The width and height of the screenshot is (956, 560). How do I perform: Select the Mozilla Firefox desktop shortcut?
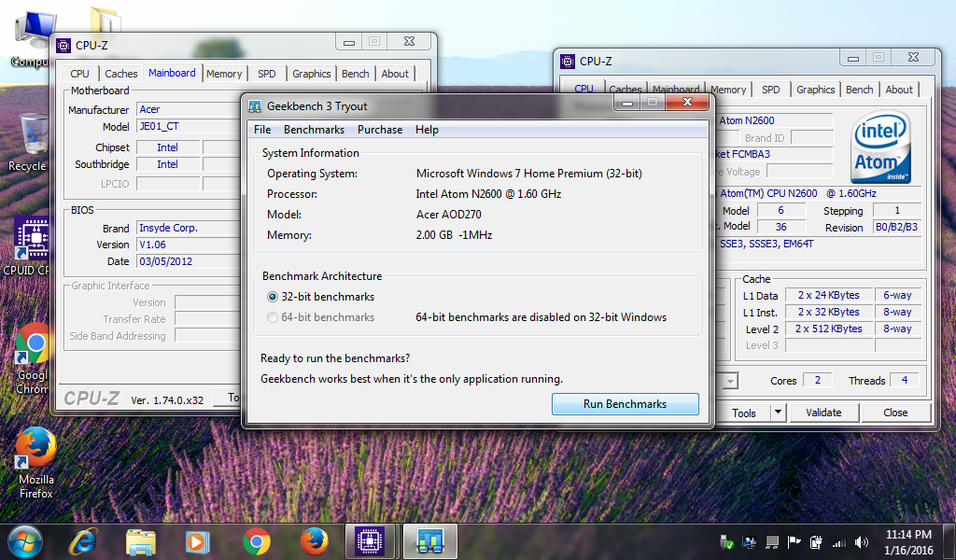coord(36,463)
